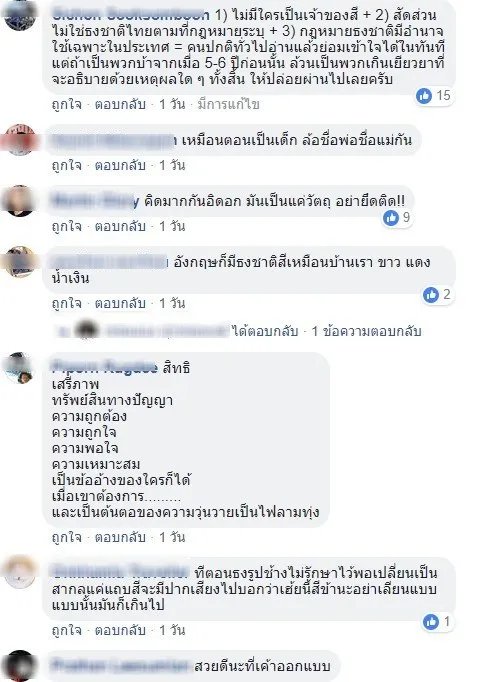Open avatar beside the England flag comment
Viewport: 487px width, 682px height.
click(x=20, y=261)
